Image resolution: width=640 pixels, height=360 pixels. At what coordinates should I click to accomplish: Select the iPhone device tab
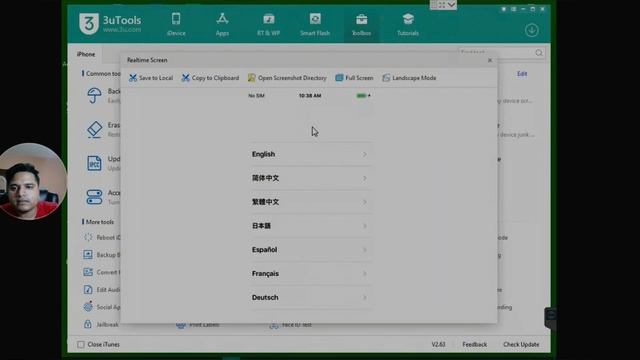[86, 54]
